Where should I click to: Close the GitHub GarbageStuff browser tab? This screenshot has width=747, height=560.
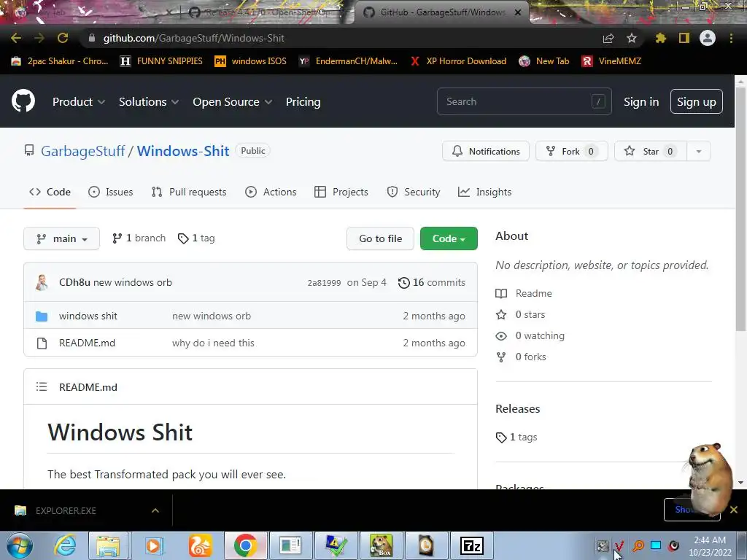[x=518, y=12]
